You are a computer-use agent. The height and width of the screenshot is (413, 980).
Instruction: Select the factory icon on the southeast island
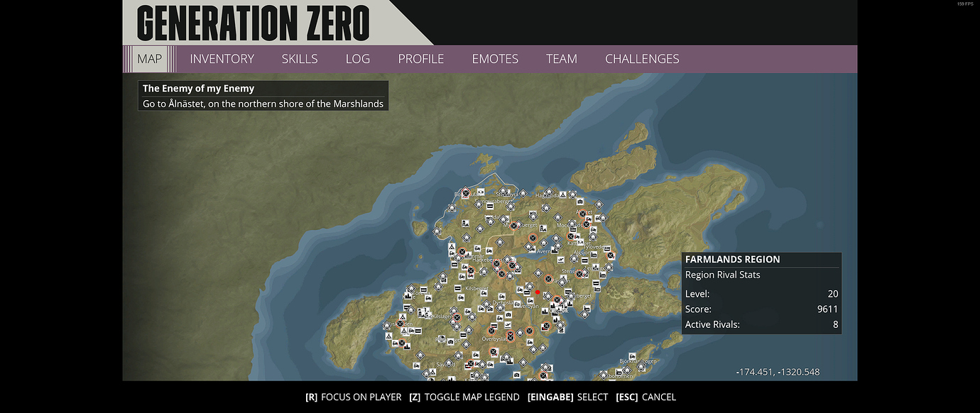pyautogui.click(x=618, y=372)
